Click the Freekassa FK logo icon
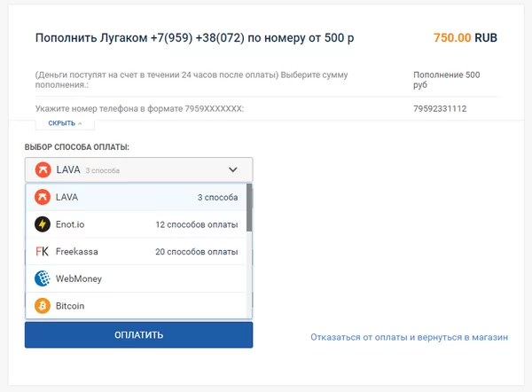532x392 pixels. 42,252
